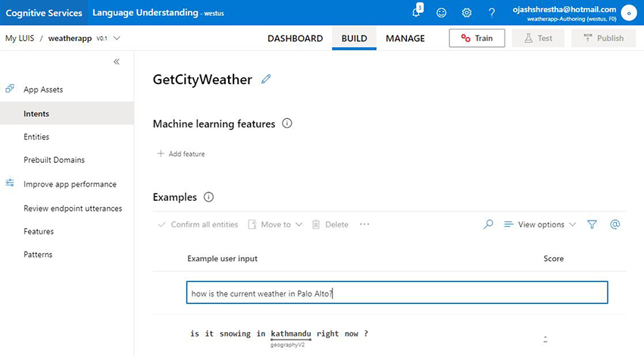Screen dimensions: 644x357
Task: Click the Train button
Action: (477, 38)
